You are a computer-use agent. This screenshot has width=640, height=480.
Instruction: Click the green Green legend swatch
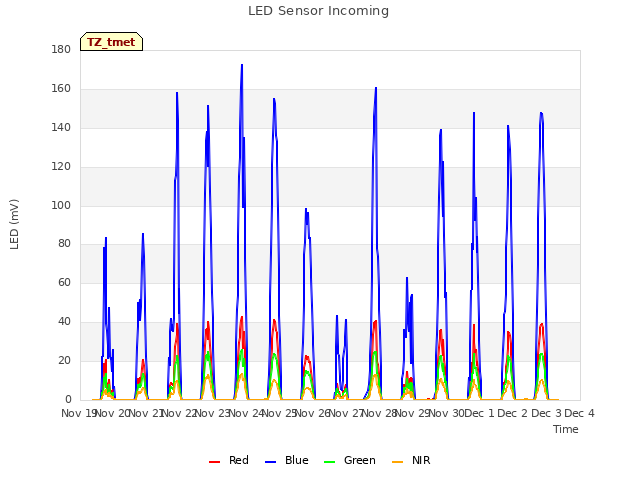click(329, 462)
